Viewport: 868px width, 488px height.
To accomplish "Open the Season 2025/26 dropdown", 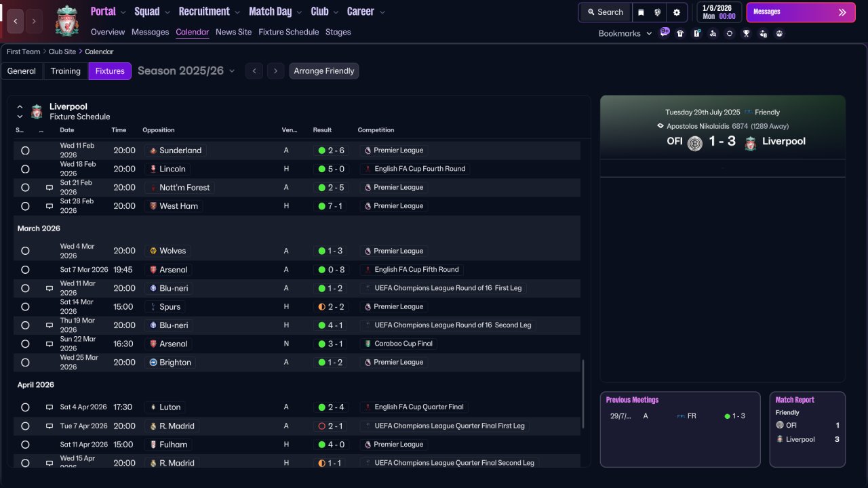I will pyautogui.click(x=186, y=70).
